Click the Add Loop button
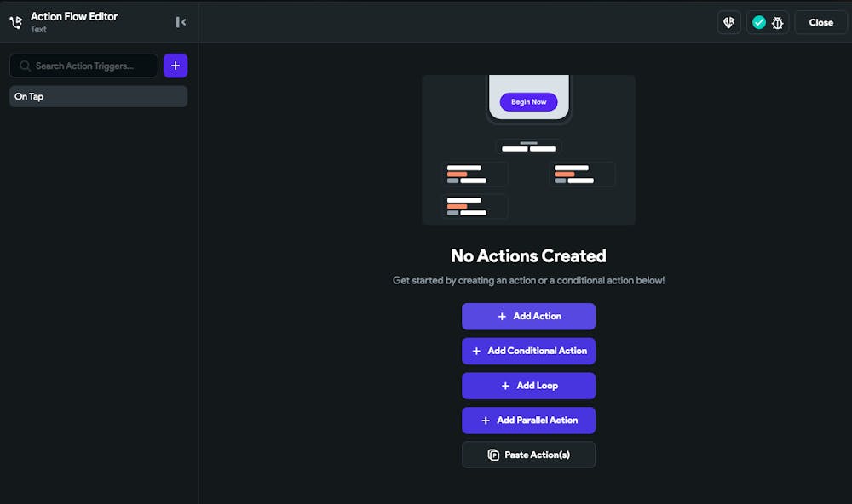The image size is (852, 504). (x=528, y=386)
